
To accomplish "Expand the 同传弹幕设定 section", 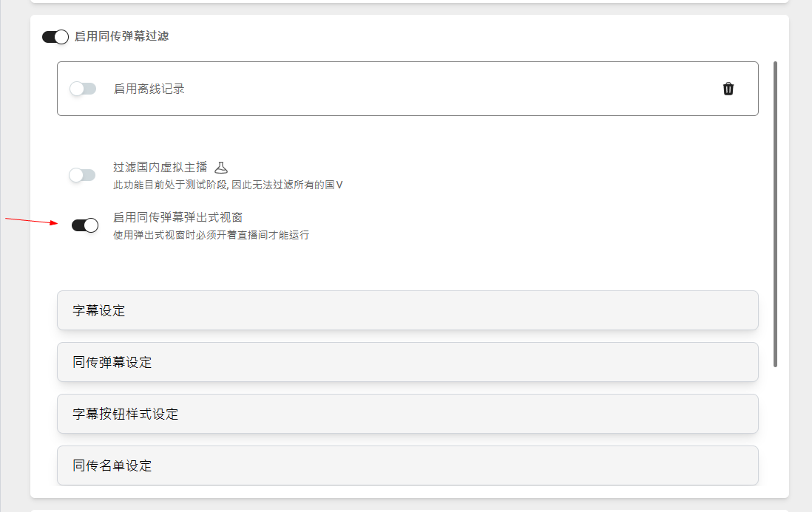I will tap(407, 362).
